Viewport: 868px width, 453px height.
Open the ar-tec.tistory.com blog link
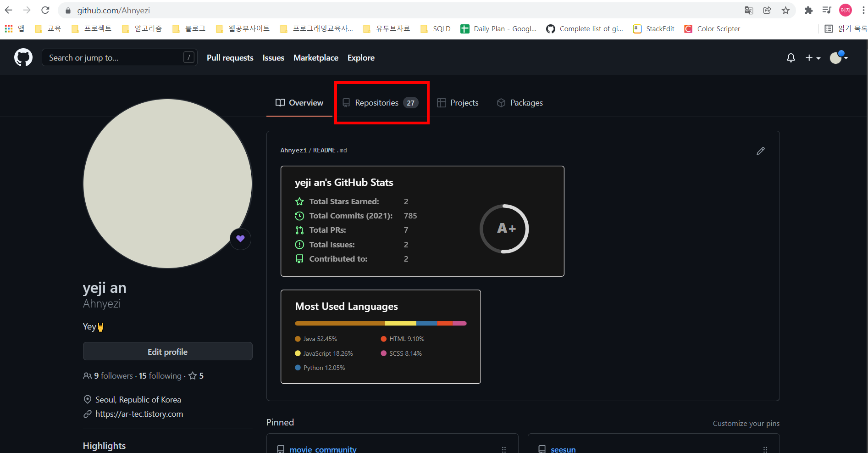pyautogui.click(x=139, y=414)
